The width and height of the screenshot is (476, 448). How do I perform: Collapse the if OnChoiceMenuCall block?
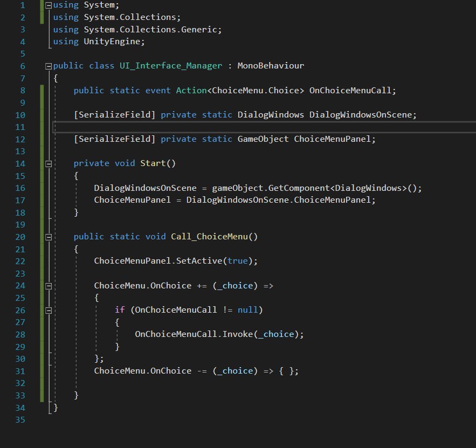tap(49, 310)
